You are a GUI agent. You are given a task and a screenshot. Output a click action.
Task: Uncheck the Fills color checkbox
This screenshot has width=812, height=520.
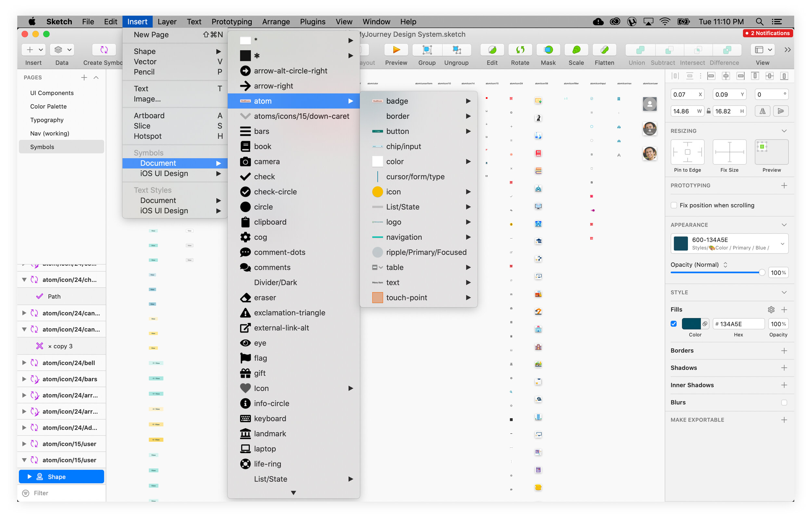click(x=674, y=324)
